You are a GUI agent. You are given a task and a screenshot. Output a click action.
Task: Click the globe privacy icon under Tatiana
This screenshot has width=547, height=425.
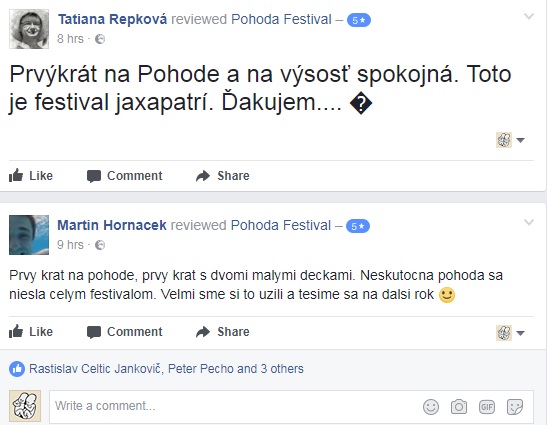(x=100, y=39)
